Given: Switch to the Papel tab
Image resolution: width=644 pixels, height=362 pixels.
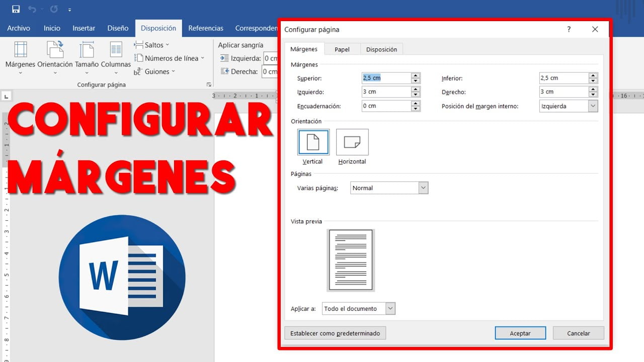Looking at the screenshot, I should [342, 49].
